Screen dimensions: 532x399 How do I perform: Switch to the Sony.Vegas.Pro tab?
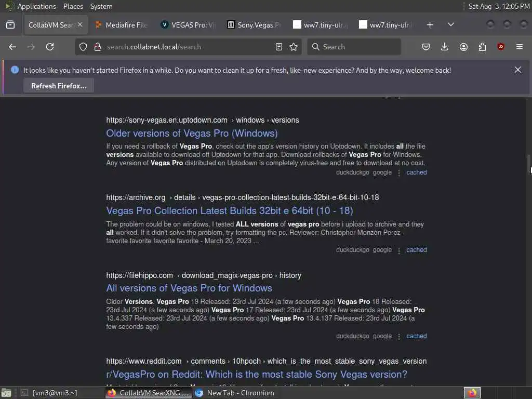click(x=255, y=25)
